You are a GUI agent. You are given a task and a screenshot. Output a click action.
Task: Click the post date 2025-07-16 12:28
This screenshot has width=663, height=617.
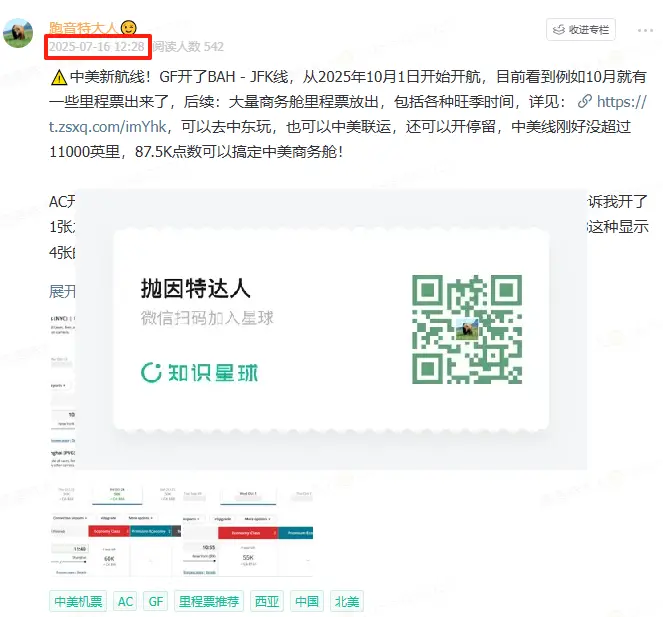coord(97,47)
